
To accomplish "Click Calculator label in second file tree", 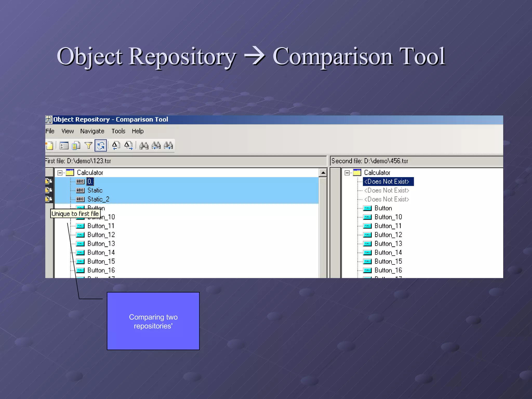I will click(x=377, y=173).
